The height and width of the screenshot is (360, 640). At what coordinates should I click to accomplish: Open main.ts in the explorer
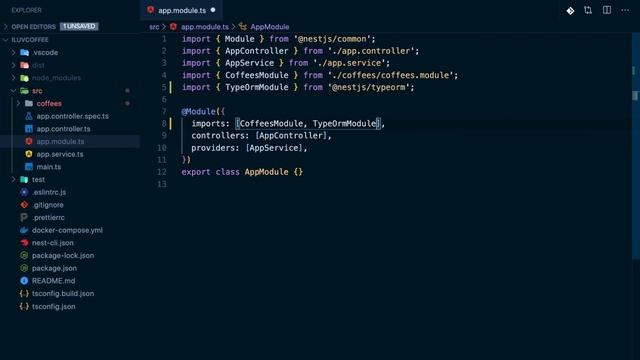[49, 167]
